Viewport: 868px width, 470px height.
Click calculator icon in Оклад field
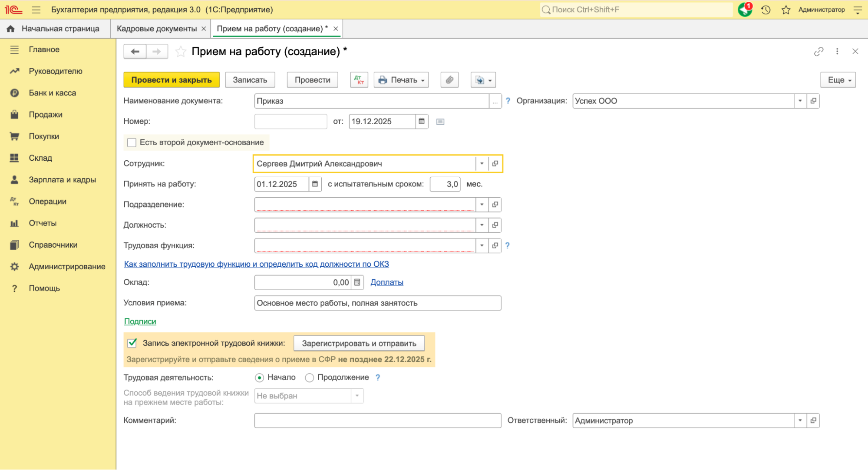pos(357,282)
